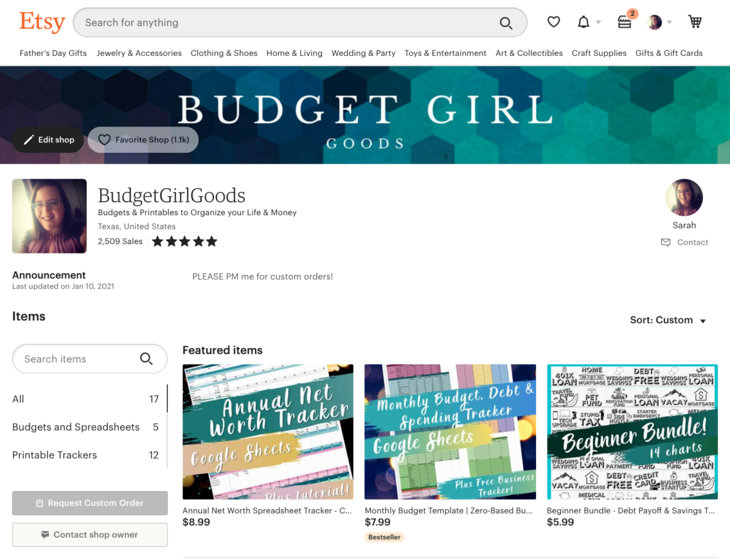Open Toys & Entertainment category

[446, 53]
